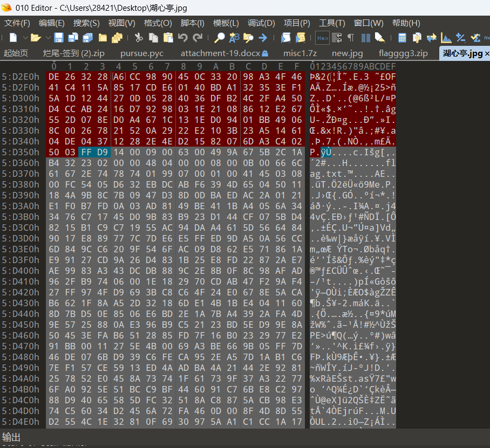Open the 调试(D) menu
The image size is (490, 448).
[x=261, y=23]
